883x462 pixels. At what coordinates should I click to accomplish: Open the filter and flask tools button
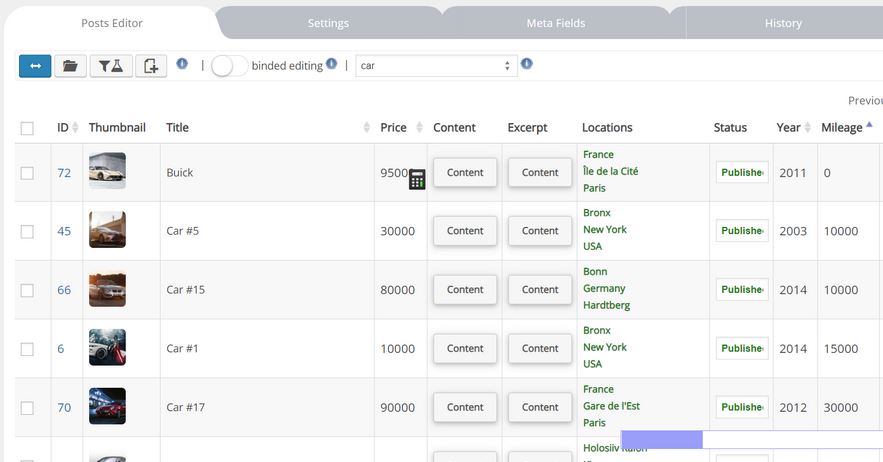(111, 66)
